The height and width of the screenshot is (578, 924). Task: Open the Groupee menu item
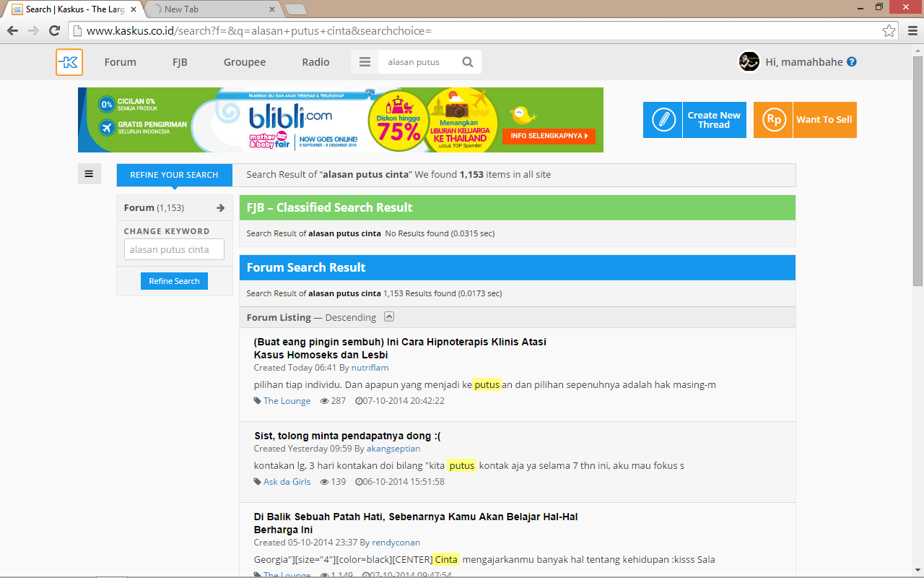(245, 62)
